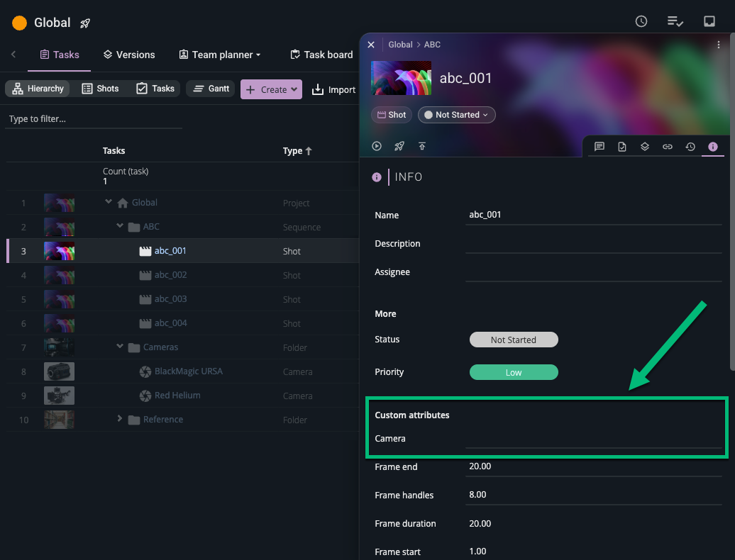Viewport: 735px width, 560px height.
Task: Click the green Low priority pill
Action: (514, 372)
